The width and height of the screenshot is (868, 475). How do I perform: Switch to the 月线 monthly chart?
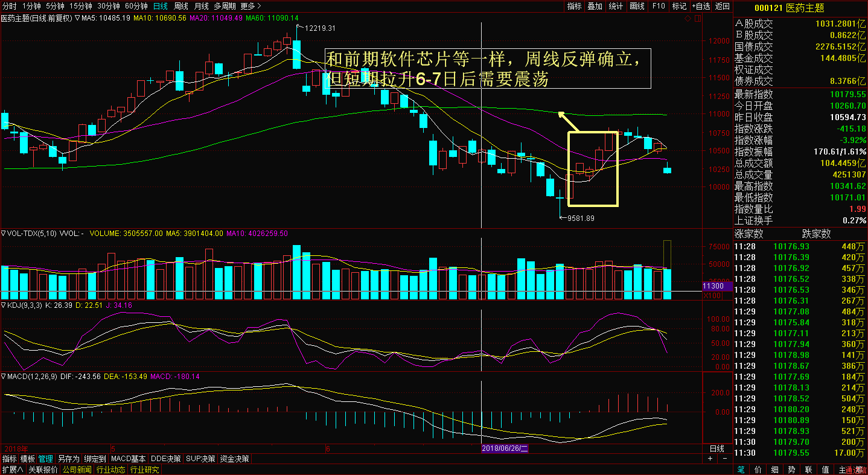pyautogui.click(x=201, y=6)
